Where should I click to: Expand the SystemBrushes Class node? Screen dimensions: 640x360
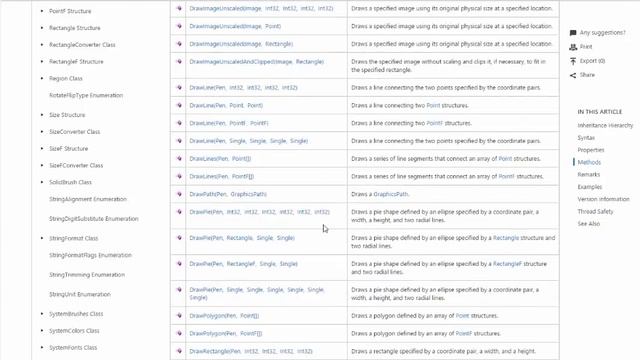42,314
